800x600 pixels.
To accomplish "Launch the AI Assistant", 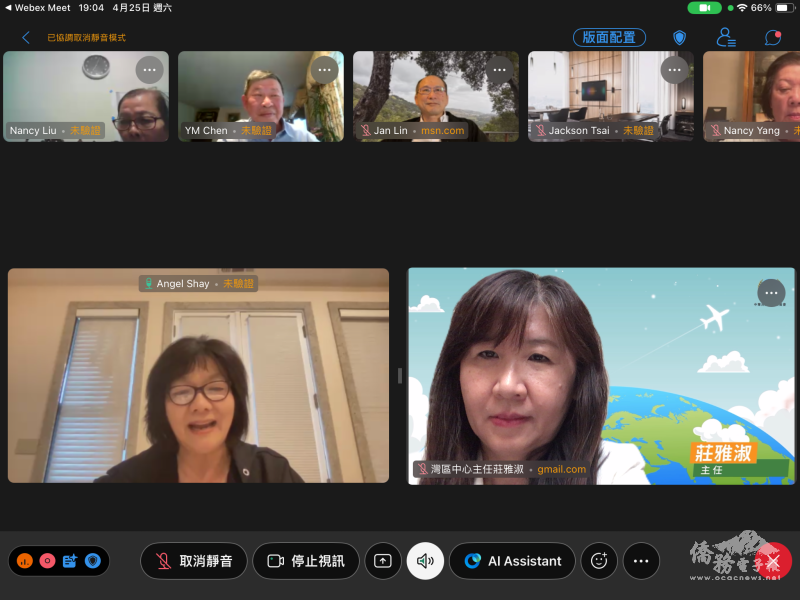I will (x=512, y=561).
